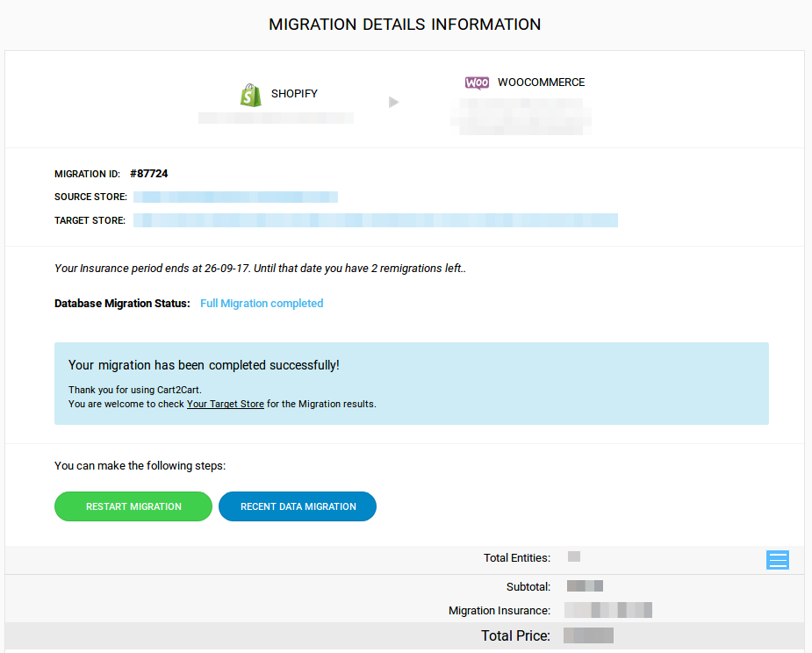This screenshot has height=653, width=812.
Task: Click the WOOCOMMERCE label text
Action: 541,83
